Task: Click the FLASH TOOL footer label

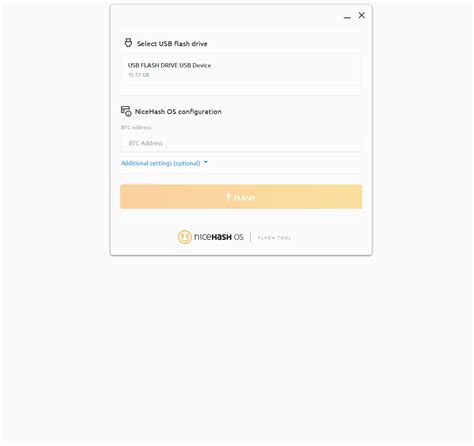Action: point(274,238)
